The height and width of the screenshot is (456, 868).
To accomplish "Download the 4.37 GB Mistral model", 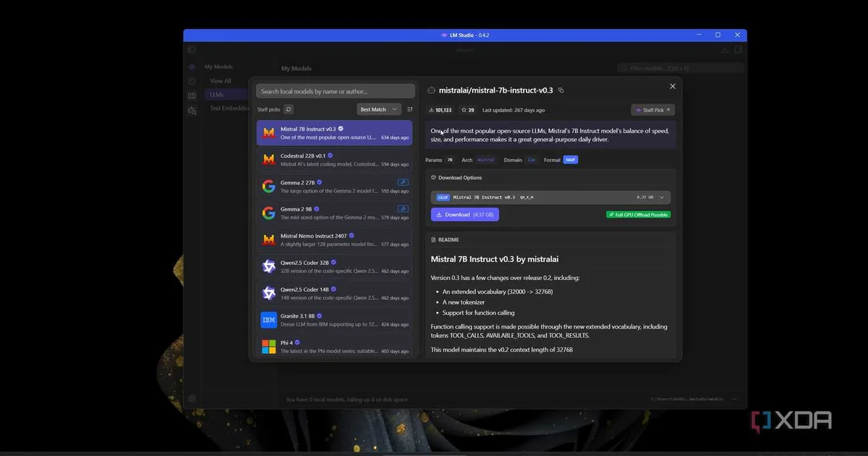I will (464, 214).
